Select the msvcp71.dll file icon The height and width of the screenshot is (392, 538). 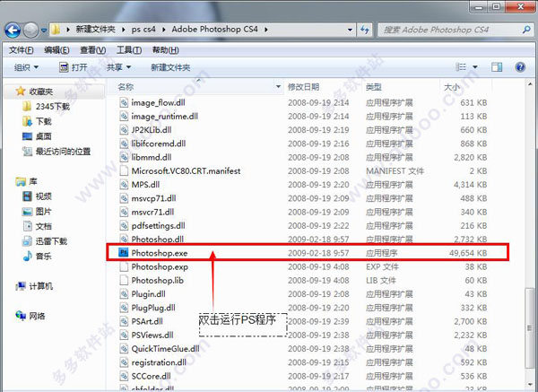tap(124, 198)
